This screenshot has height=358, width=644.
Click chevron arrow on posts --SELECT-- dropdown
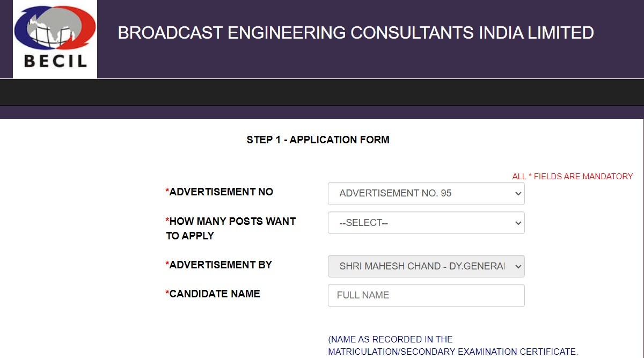[518, 223]
